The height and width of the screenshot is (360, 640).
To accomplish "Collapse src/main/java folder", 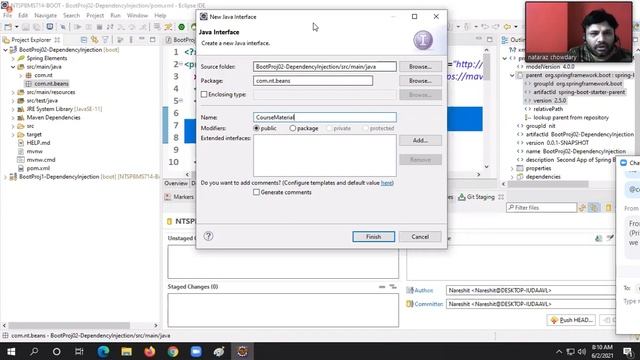I will pyautogui.click(x=13, y=67).
